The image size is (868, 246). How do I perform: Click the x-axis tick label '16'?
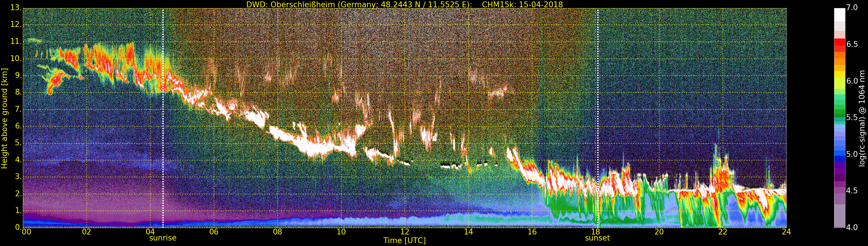pos(532,232)
